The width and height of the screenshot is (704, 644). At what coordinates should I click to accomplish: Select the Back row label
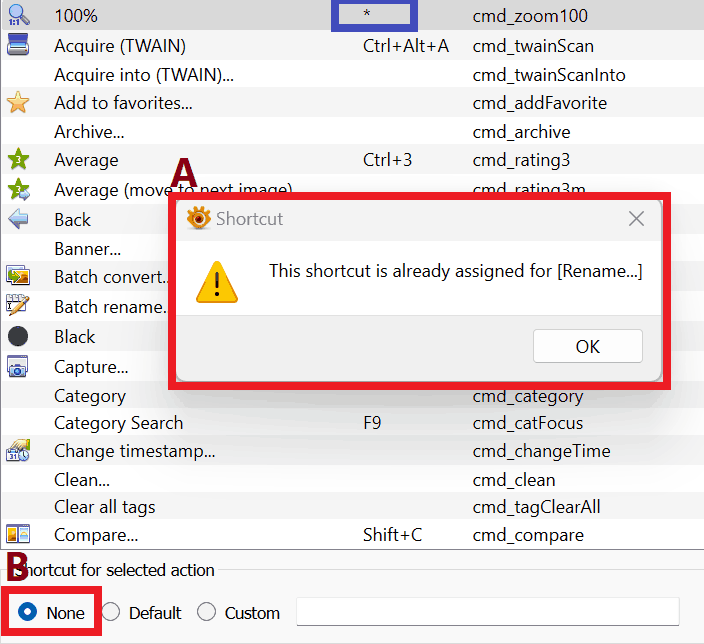coord(72,220)
